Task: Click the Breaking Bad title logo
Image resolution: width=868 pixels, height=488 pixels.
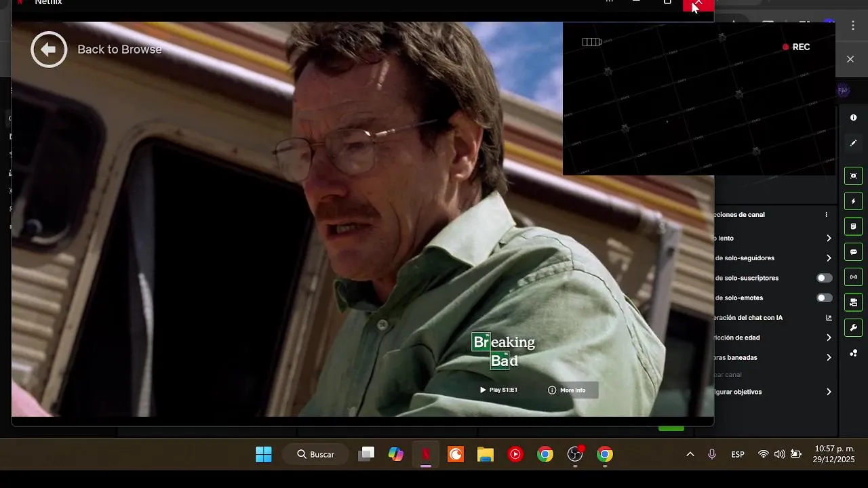Action: [503, 350]
